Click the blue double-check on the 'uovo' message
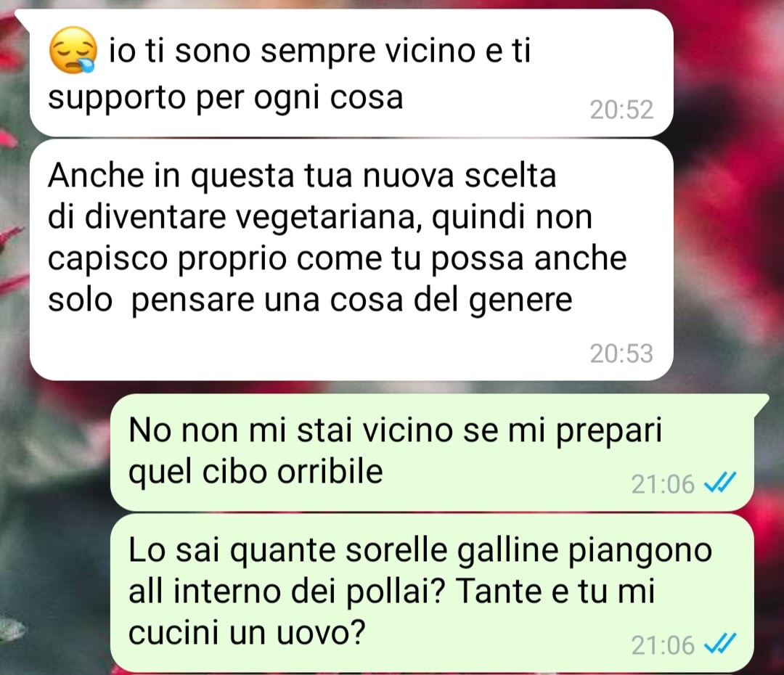 719,644
